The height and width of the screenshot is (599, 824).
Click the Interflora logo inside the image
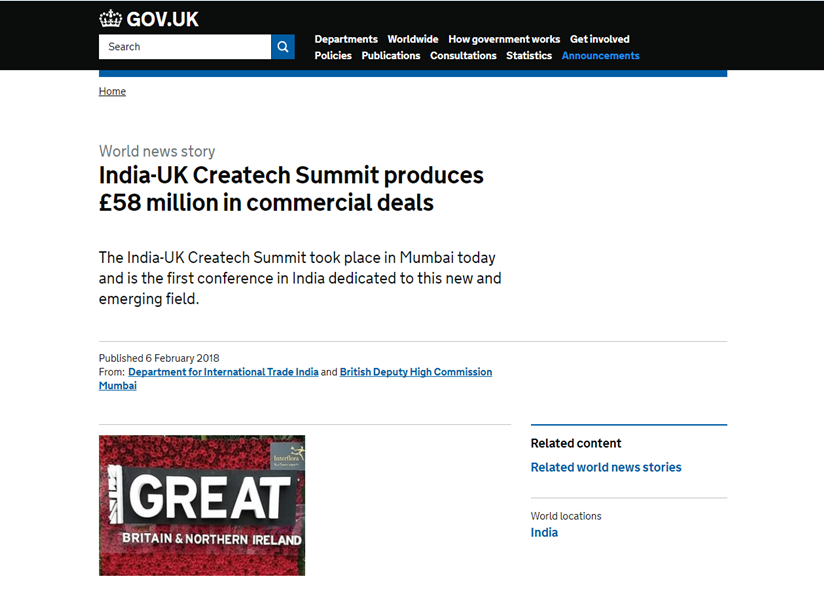pyautogui.click(x=287, y=456)
